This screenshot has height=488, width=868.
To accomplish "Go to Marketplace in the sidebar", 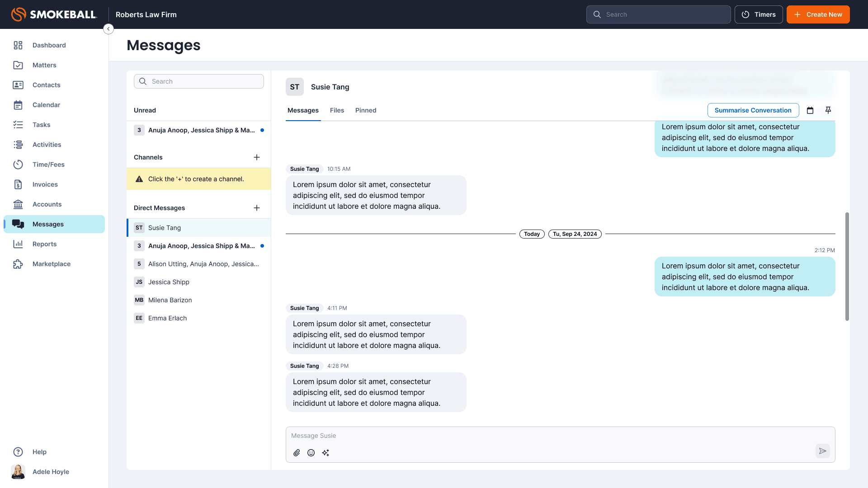I will tap(51, 264).
